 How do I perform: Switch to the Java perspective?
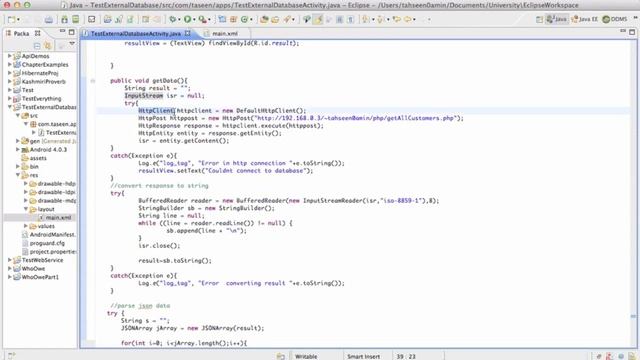click(557, 19)
